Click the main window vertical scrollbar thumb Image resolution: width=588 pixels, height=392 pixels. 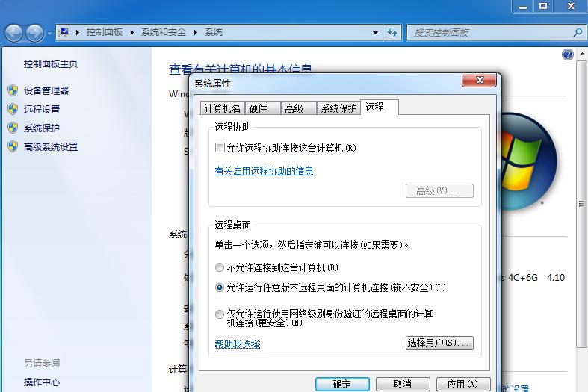point(581,205)
